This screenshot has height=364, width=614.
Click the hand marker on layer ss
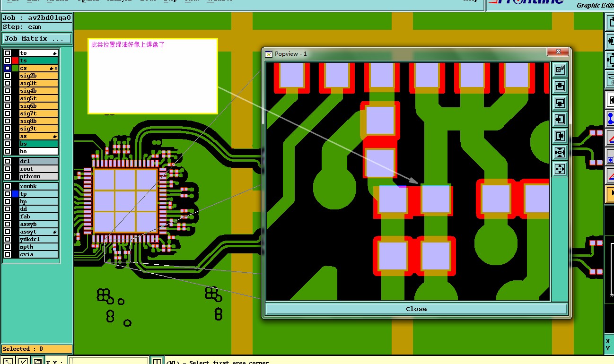(55, 136)
